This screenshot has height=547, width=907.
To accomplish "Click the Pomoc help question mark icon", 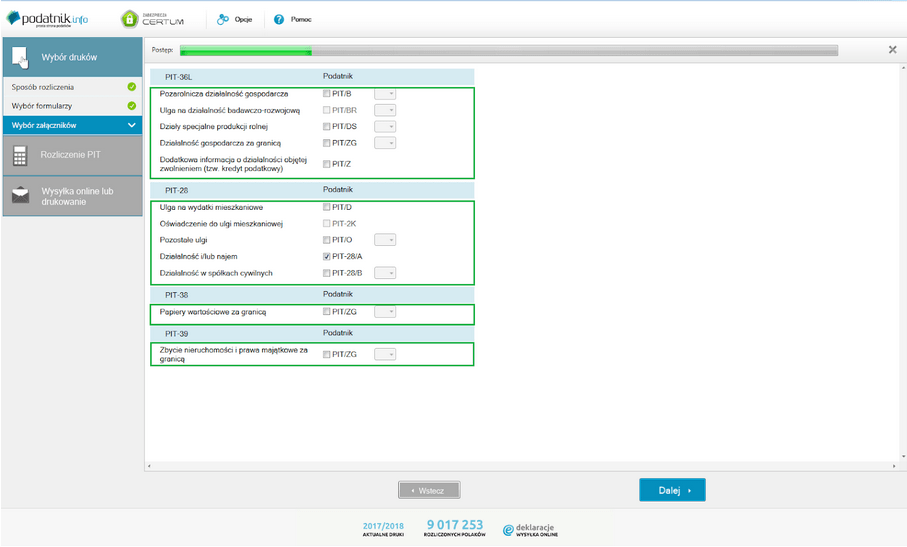I will coord(279,19).
